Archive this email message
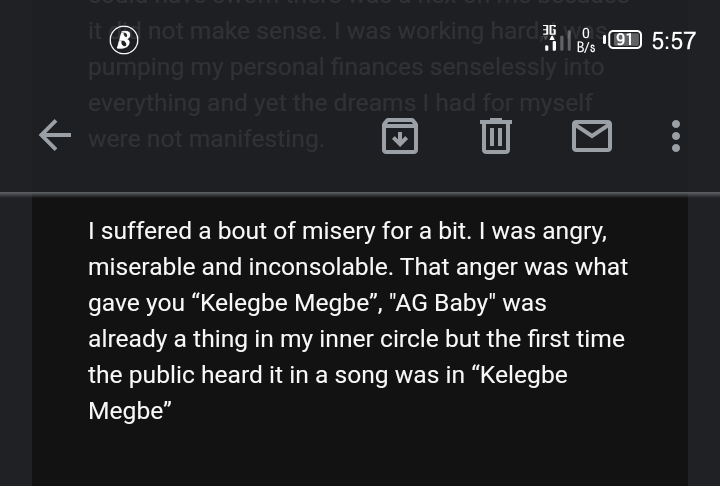Image resolution: width=720 pixels, height=486 pixels. tap(400, 135)
